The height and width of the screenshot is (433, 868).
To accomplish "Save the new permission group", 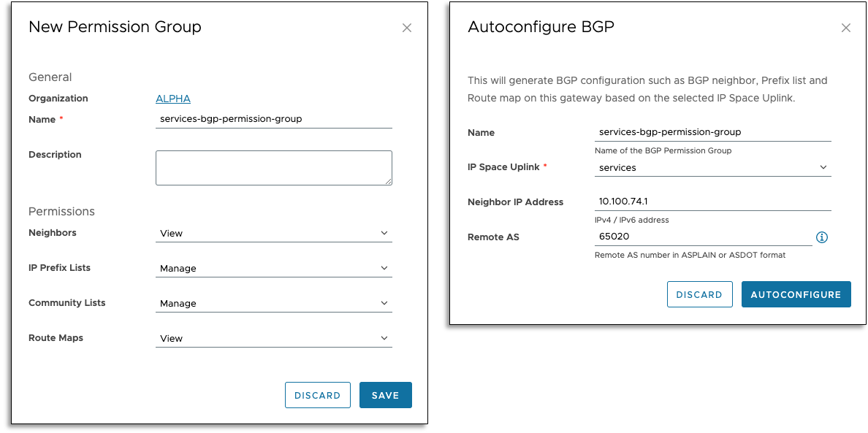I will point(385,395).
